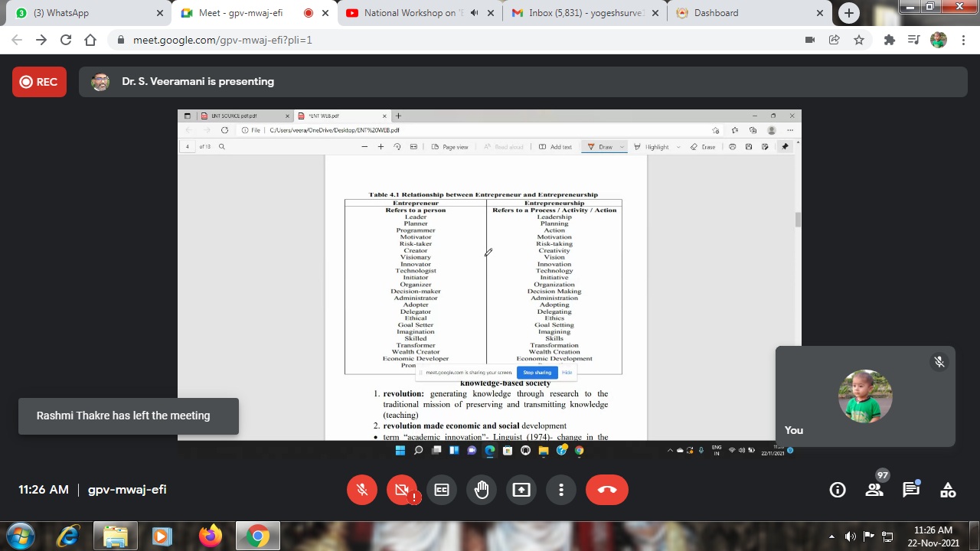The height and width of the screenshot is (551, 980).
Task: Open meeting details info icon
Action: coord(838,490)
